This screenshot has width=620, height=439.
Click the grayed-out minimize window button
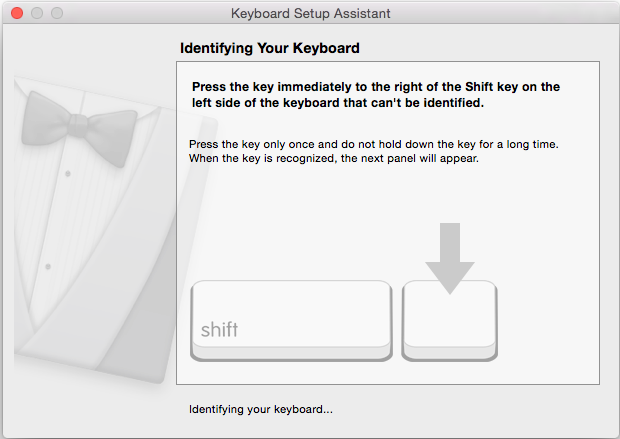pyautogui.click(x=36, y=14)
